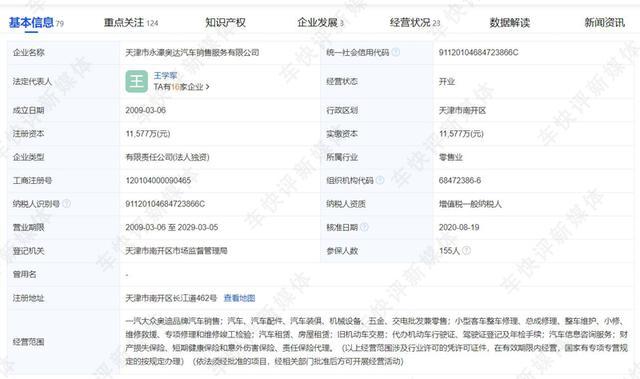
Task: Open the 知识产权 tab
Action: coord(225,22)
